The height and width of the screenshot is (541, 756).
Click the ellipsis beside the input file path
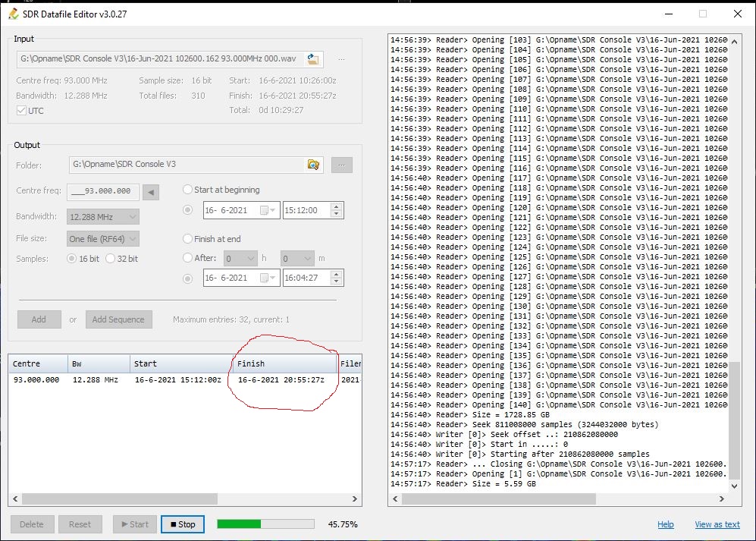coord(341,59)
